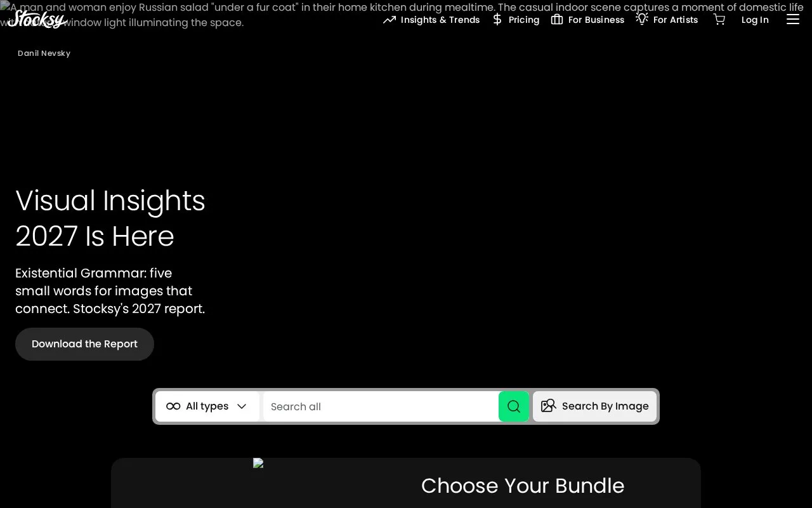The width and height of the screenshot is (812, 508).
Task: Click the broken image thumbnail in bundle card
Action: (258, 464)
